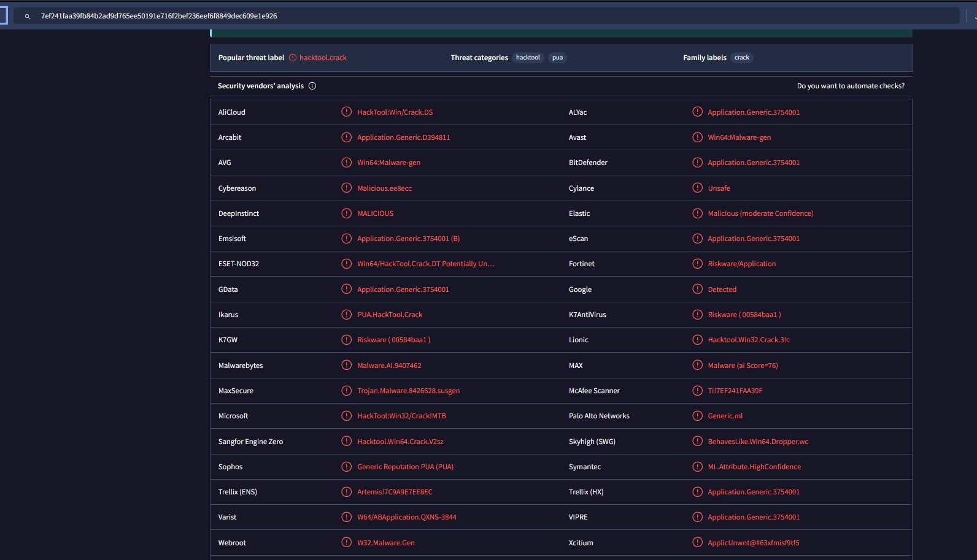977x560 pixels.
Task: Select the W64/ABApplication.QXNS-3844 result
Action: 407,517
